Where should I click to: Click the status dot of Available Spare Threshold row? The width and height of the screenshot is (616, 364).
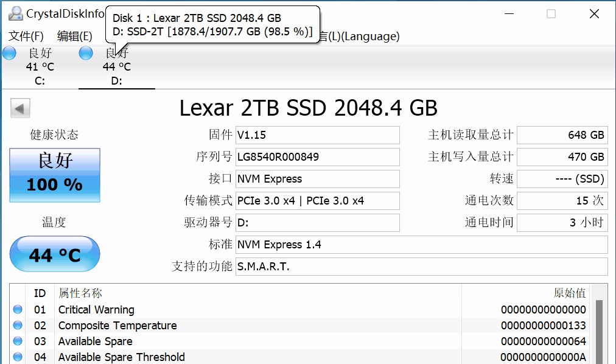tap(18, 357)
